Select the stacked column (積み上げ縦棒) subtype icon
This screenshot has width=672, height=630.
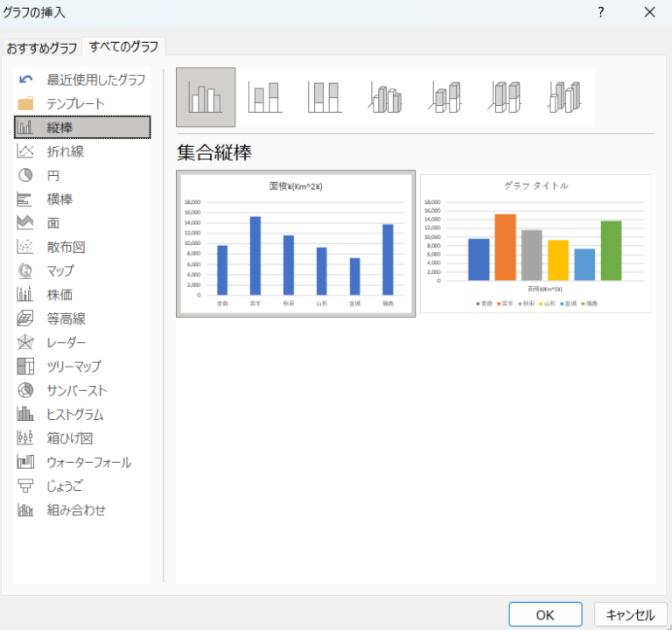[265, 97]
